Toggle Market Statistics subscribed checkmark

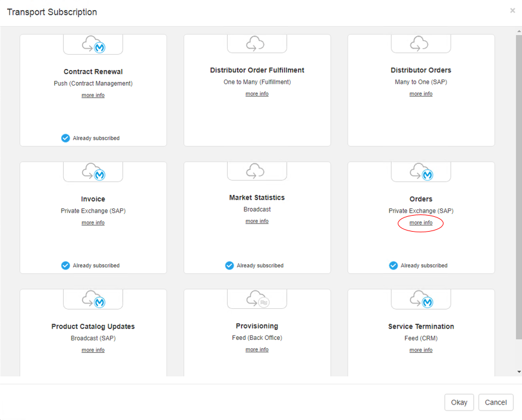coord(229,266)
